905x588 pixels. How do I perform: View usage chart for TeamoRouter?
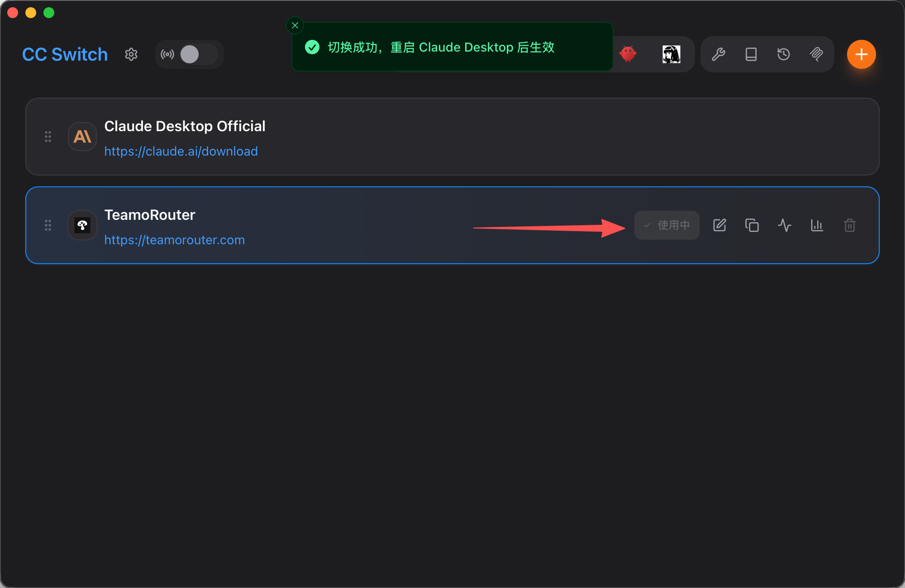817,225
